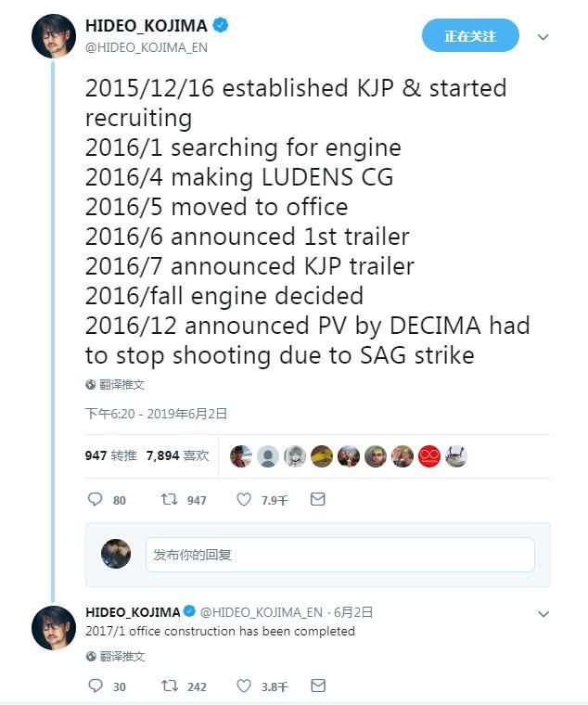Send the 2017/1 tweet via envelope icon

pos(317,686)
